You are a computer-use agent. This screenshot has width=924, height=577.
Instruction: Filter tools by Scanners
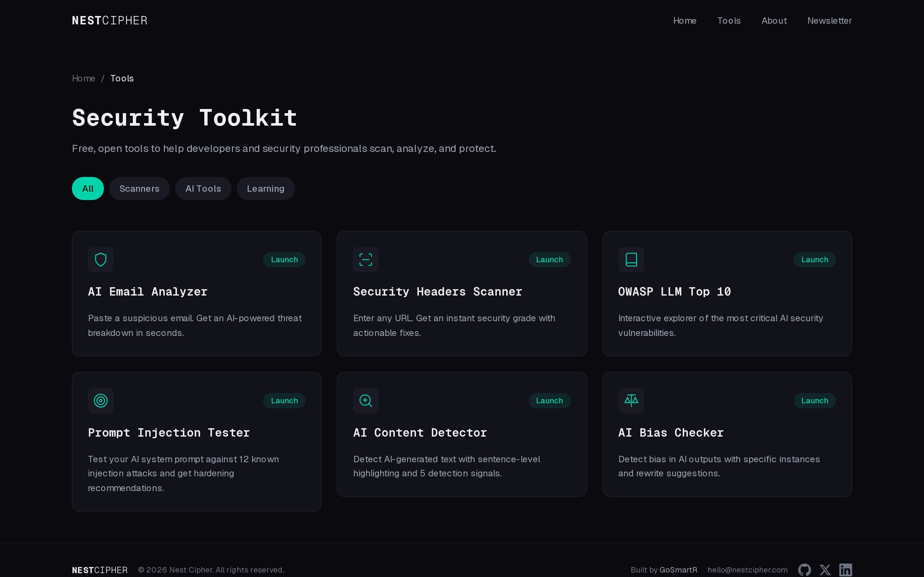tap(139, 188)
